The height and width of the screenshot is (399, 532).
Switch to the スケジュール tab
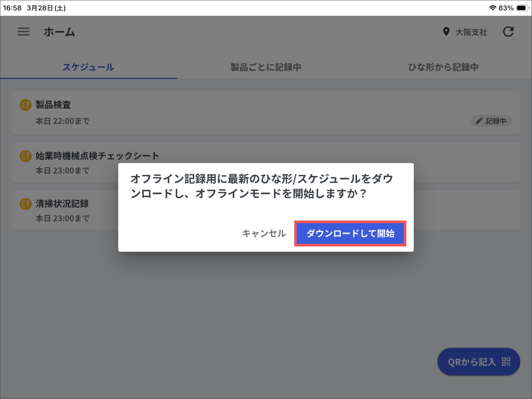click(x=88, y=67)
